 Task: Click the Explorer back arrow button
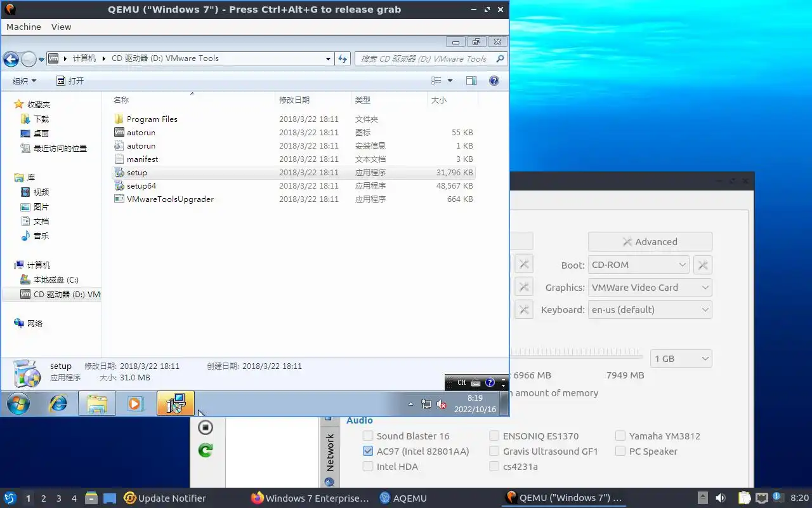point(11,59)
